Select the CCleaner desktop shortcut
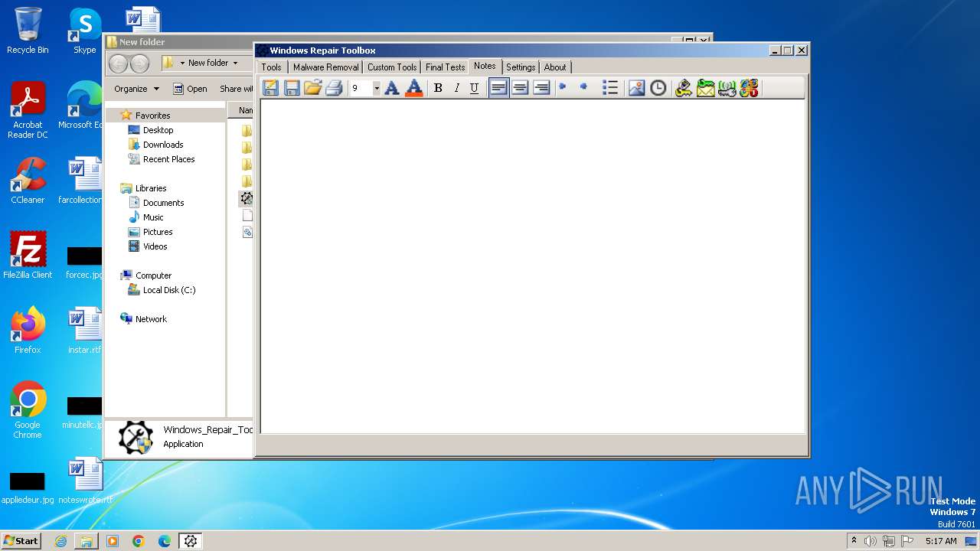Image resolution: width=980 pixels, height=551 pixels. (x=28, y=181)
